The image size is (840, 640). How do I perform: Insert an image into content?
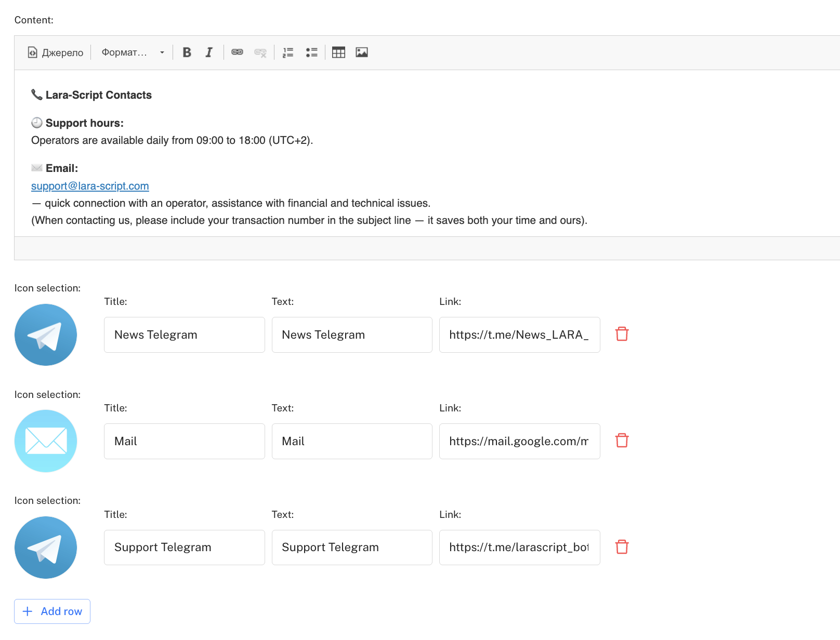(x=362, y=52)
